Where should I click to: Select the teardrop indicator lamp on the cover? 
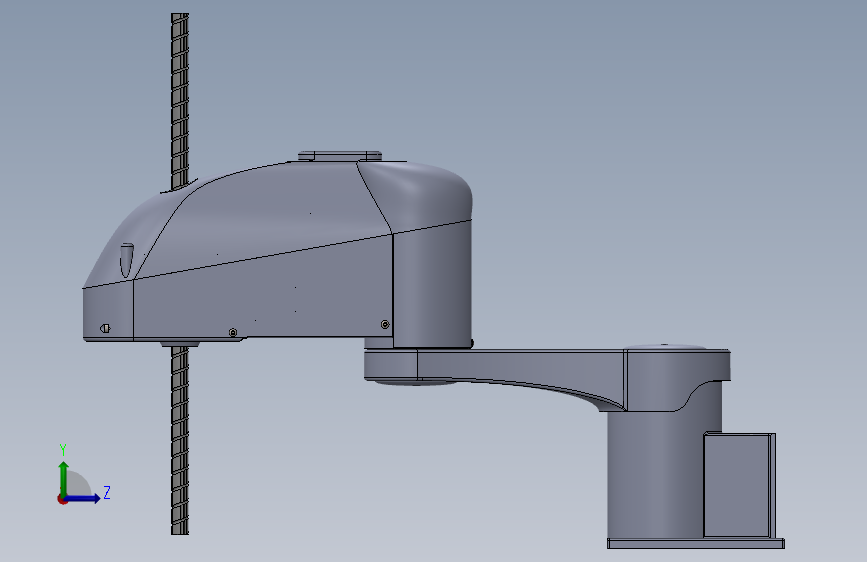click(x=127, y=261)
